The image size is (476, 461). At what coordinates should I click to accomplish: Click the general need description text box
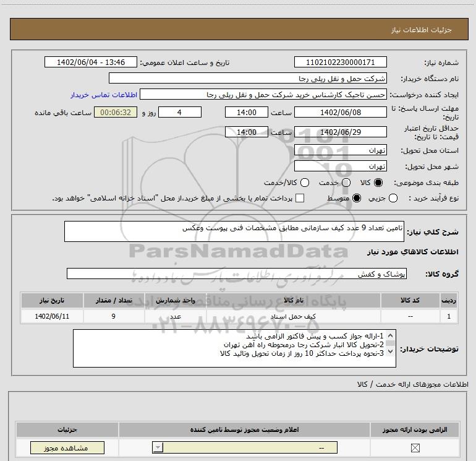(234, 231)
